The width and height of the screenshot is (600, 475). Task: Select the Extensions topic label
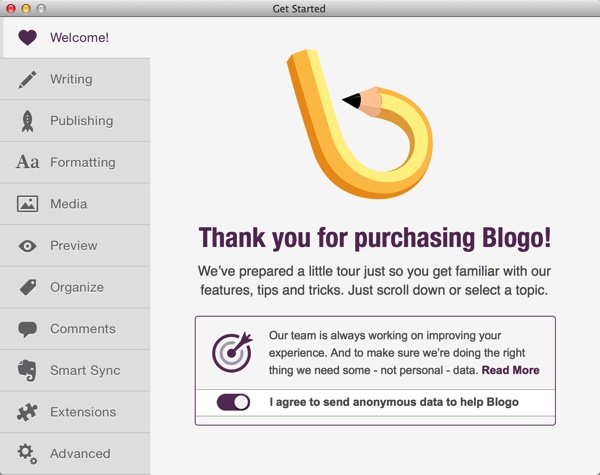83,412
